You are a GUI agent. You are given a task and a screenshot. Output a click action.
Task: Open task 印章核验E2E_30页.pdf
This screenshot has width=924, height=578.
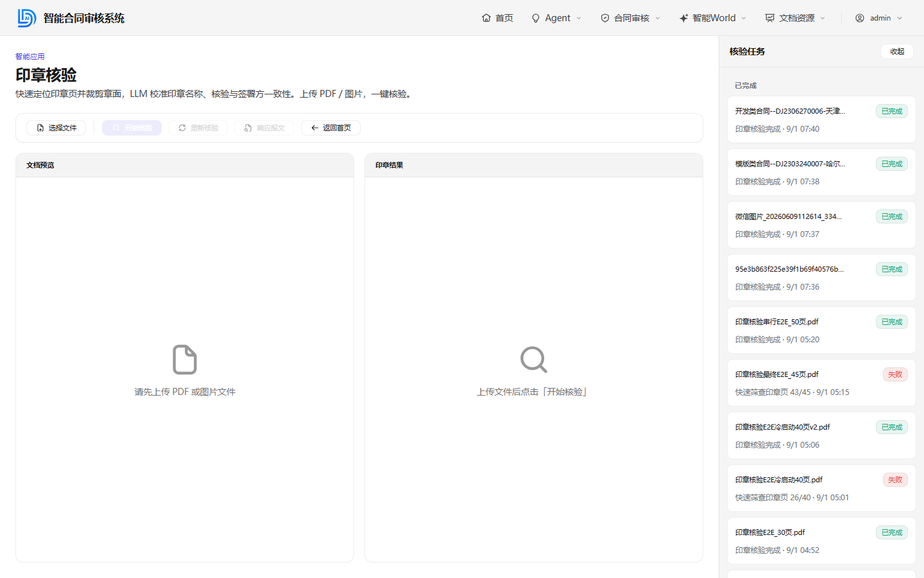tap(821, 541)
